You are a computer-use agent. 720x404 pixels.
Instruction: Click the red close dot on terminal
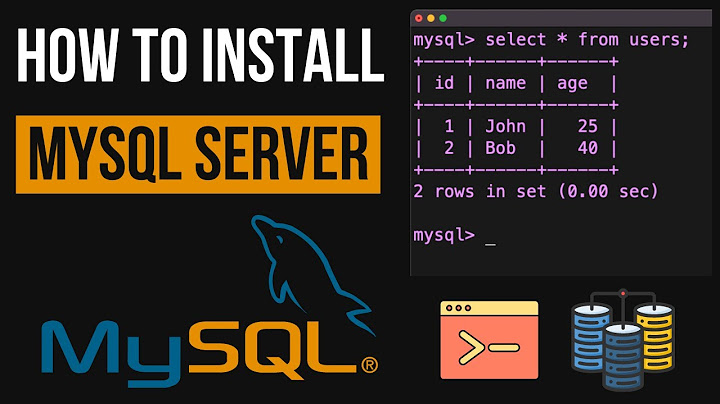coord(418,18)
